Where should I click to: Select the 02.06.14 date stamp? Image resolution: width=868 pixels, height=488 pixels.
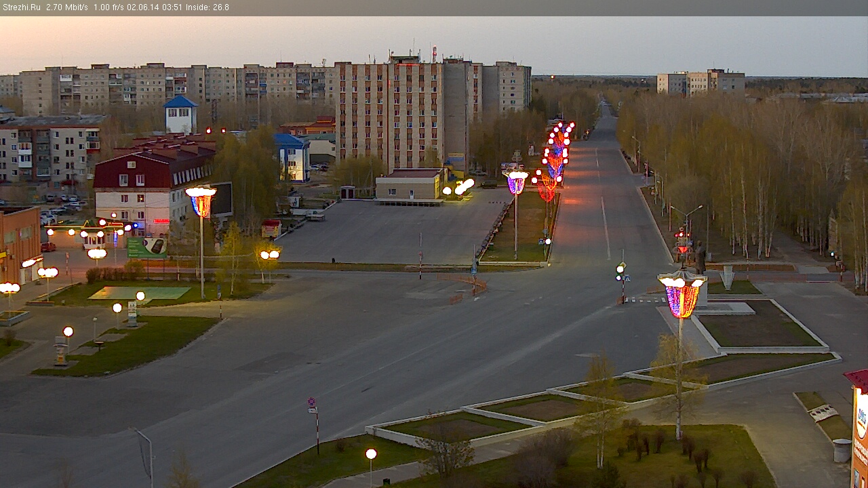pos(142,7)
